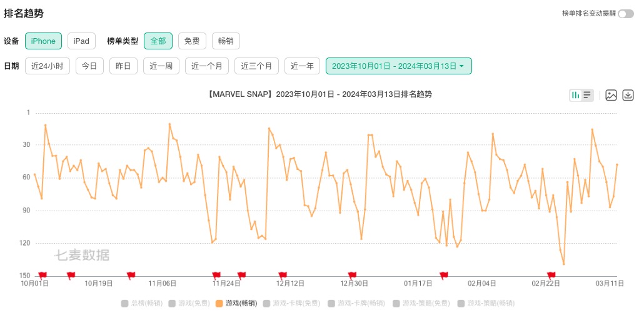The height and width of the screenshot is (320, 644).
Task: Switch to the bar-chart view icon
Action: point(575,95)
